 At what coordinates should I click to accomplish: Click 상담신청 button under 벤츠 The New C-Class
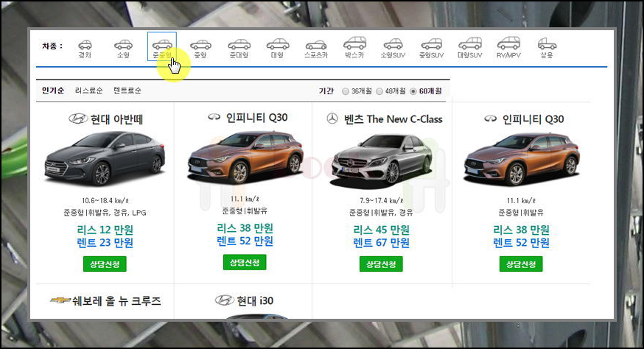click(x=381, y=264)
